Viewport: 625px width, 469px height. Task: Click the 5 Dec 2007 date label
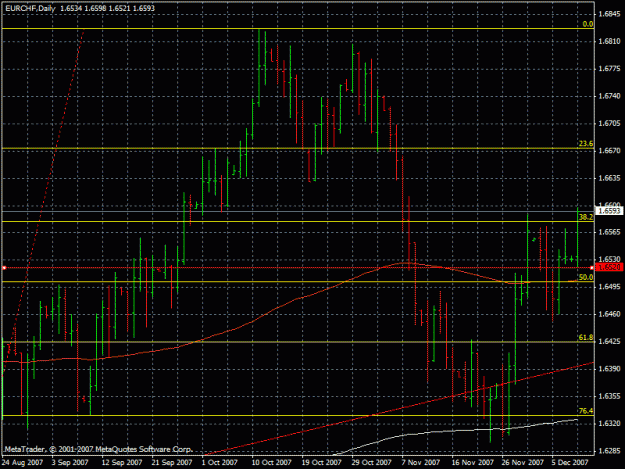pos(570,462)
